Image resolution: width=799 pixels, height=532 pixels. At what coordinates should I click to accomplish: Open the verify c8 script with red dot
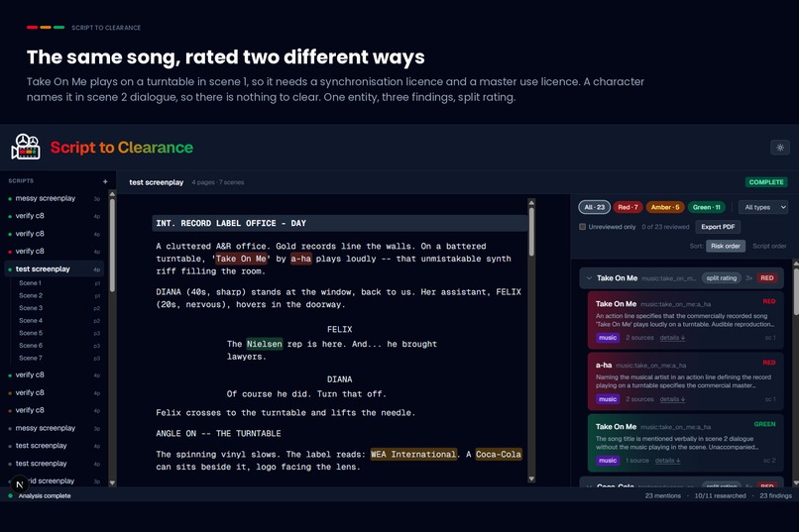(55, 251)
